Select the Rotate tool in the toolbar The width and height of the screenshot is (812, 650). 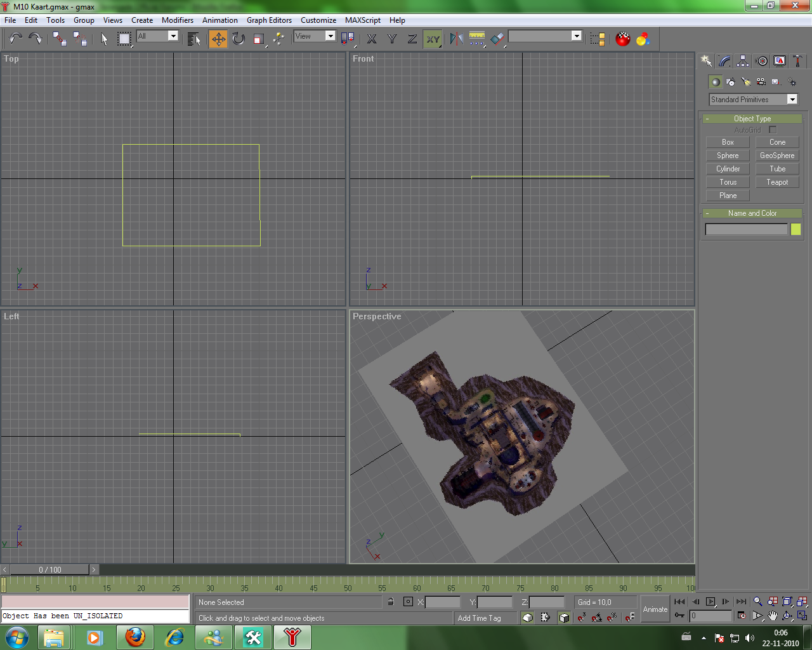tap(239, 39)
